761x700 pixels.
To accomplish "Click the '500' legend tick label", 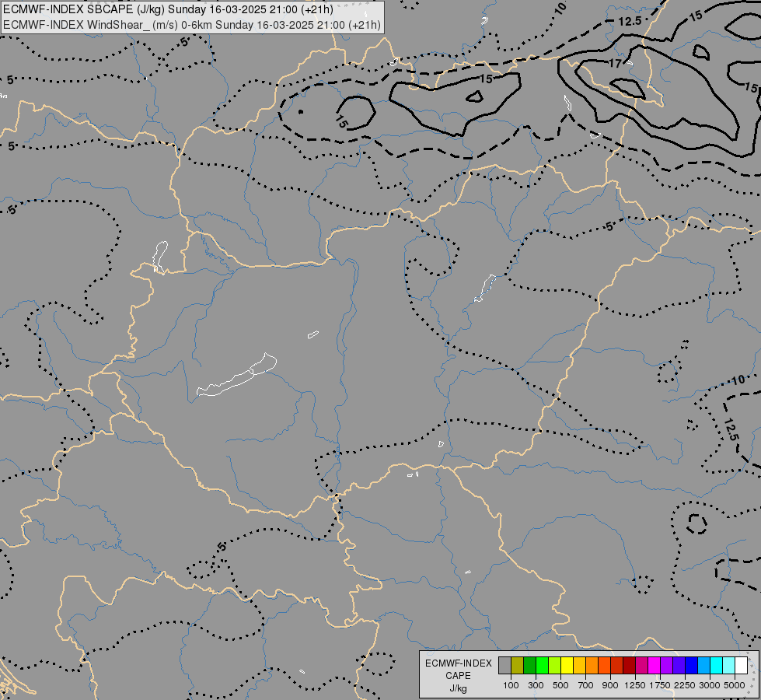I will [x=560, y=685].
